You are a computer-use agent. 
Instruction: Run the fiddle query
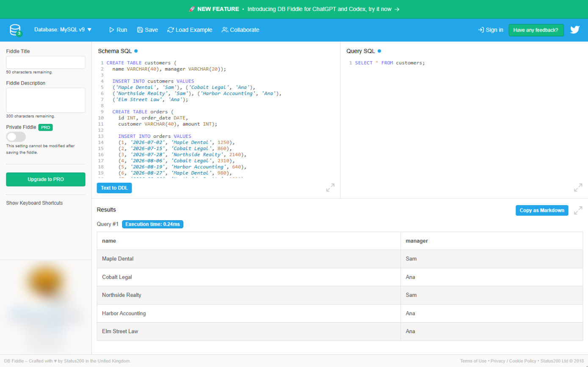point(118,30)
